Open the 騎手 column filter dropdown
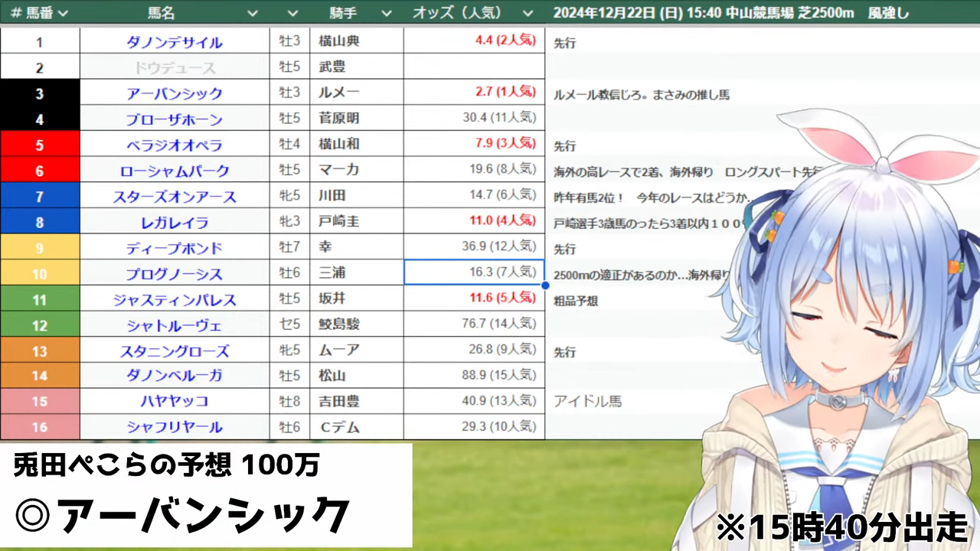 387,13
